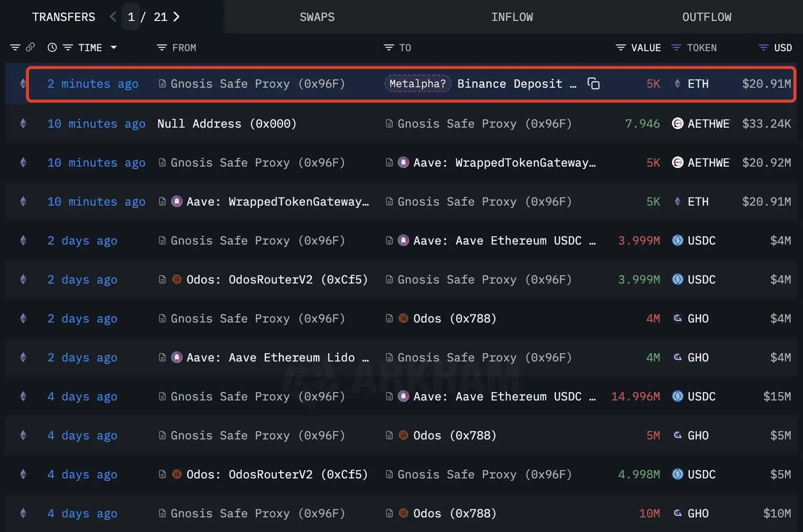Copy the highlighted Binance Deposit transfer details
This screenshot has height=532, width=803.
[x=594, y=83]
